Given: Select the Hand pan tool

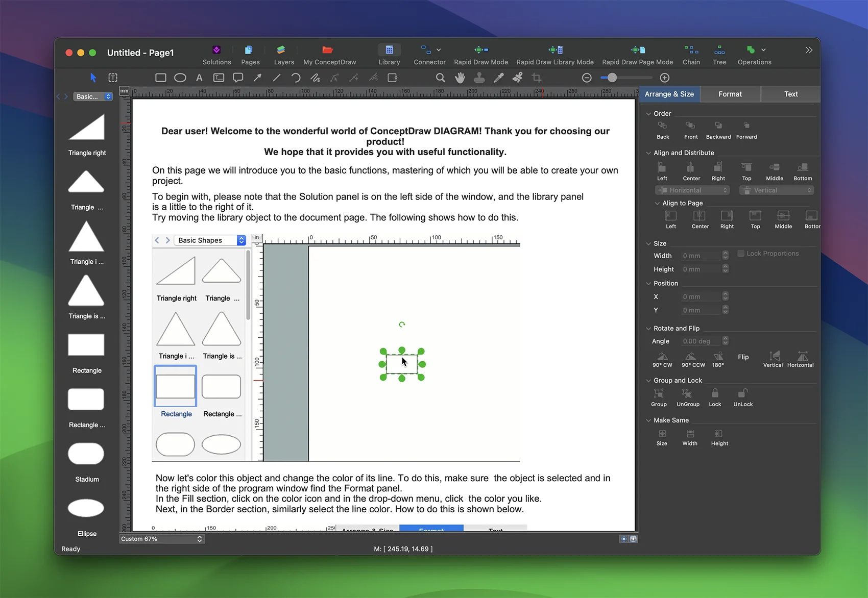Looking at the screenshot, I should point(460,78).
